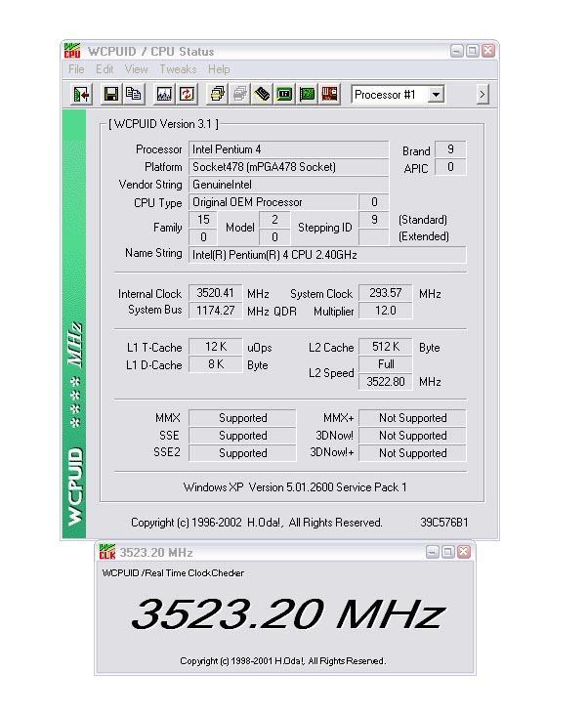The height and width of the screenshot is (716, 588).
Task: Click the Name String 'Intel(R) Pentium(R) 4 CPU 2.40GHz'
Action: [327, 254]
